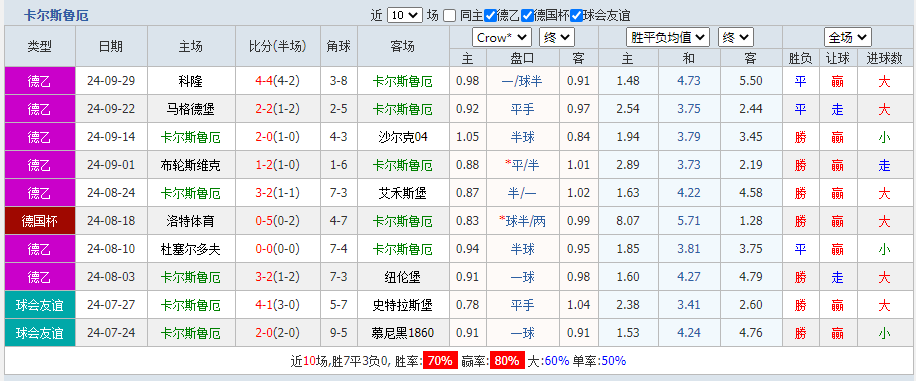
Task: Open the 布伦斯维克 team link
Action: point(190,165)
